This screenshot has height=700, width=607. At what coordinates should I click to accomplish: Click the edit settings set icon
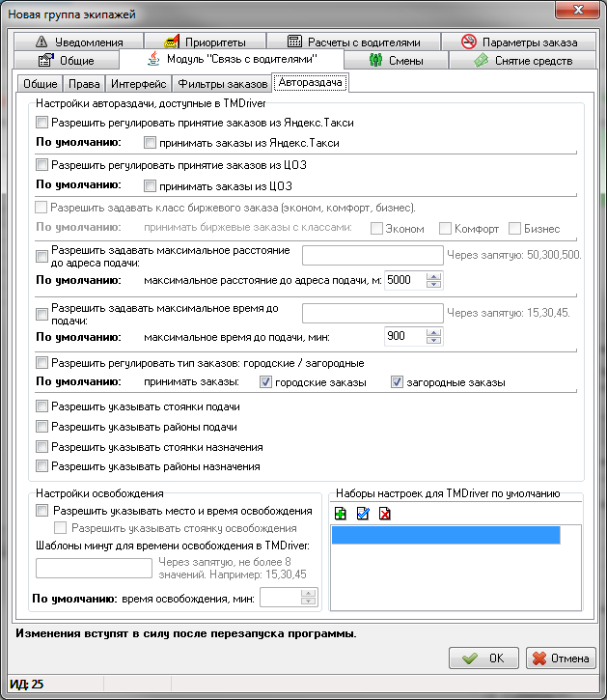tap(362, 513)
